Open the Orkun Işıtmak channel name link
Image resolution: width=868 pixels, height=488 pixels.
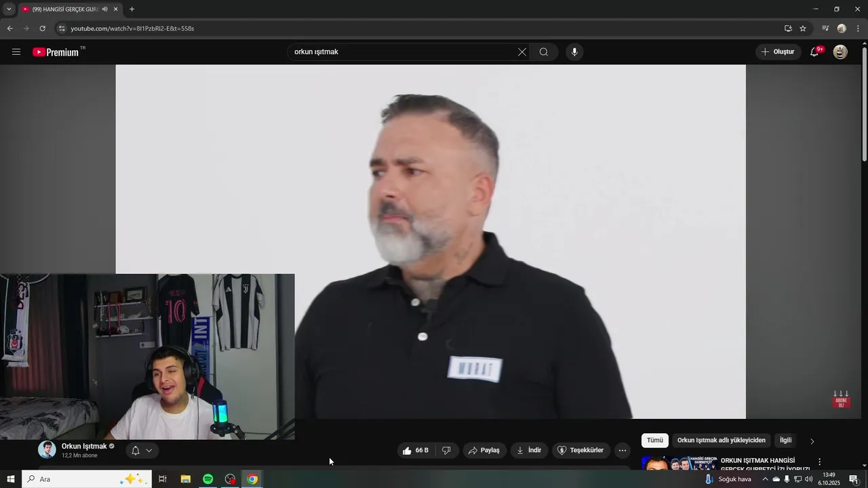coord(84,447)
